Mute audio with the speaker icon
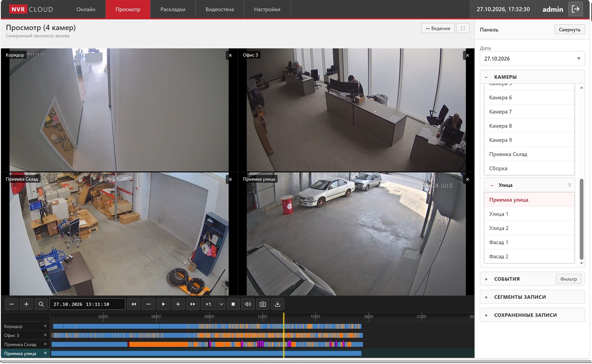 pos(248,304)
